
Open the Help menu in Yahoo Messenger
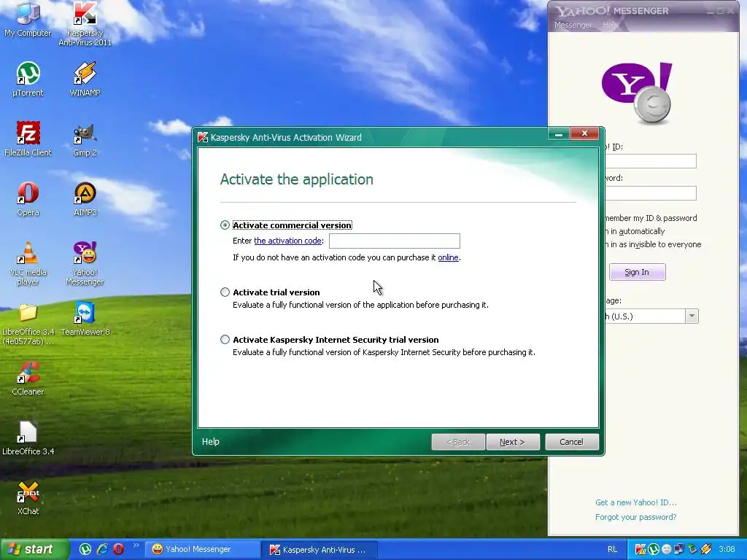pyautogui.click(x=610, y=25)
